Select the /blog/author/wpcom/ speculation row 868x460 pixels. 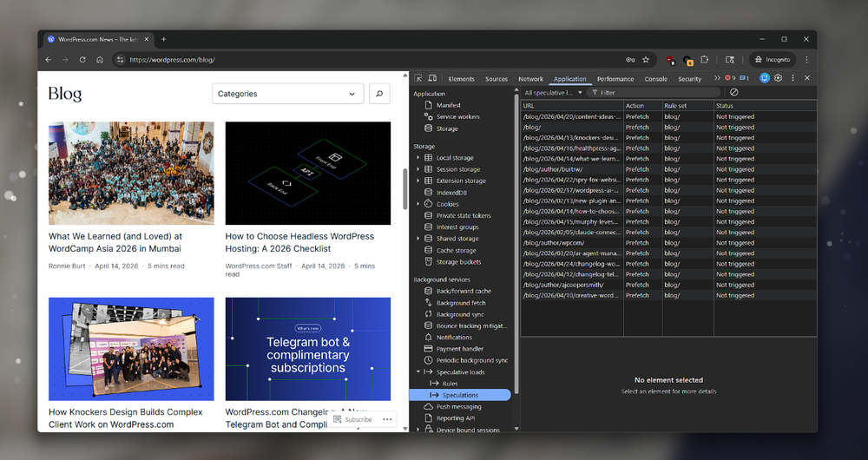pyautogui.click(x=668, y=243)
